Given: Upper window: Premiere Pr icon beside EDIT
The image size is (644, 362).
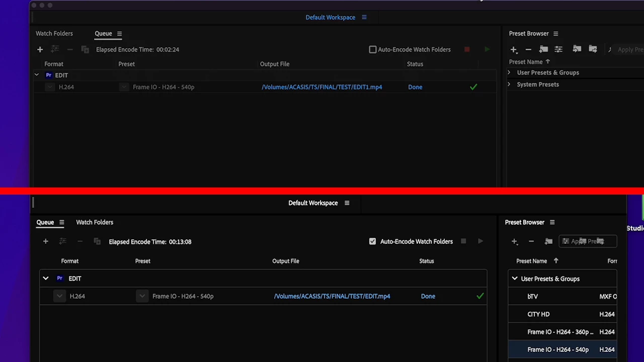Looking at the screenshot, I should tap(48, 75).
